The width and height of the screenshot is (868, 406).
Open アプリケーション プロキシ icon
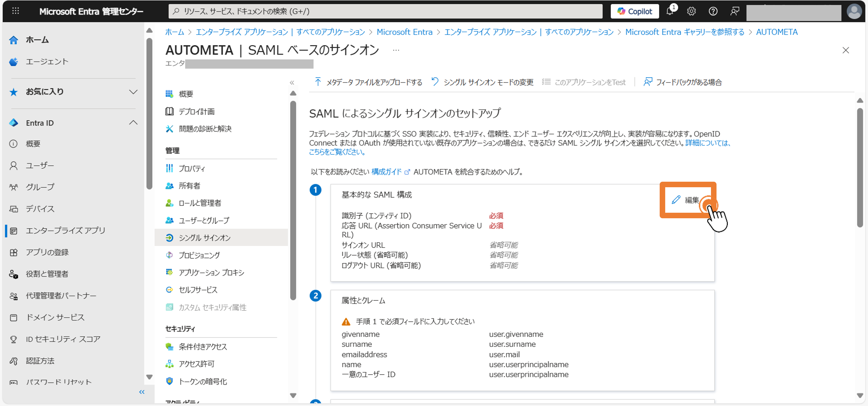(169, 272)
